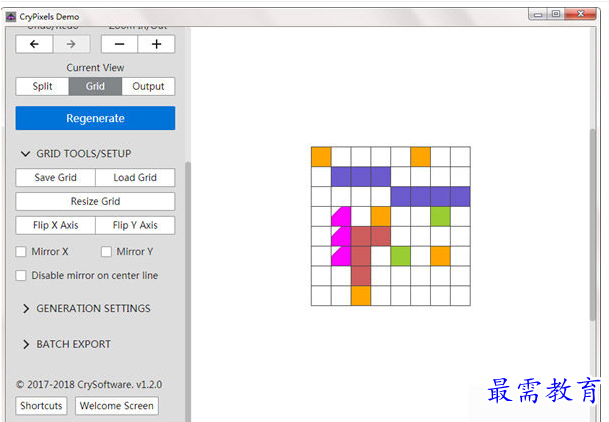Open the Resize Grid dialog
Image resolution: width=609 pixels, height=422 pixels.
point(95,201)
